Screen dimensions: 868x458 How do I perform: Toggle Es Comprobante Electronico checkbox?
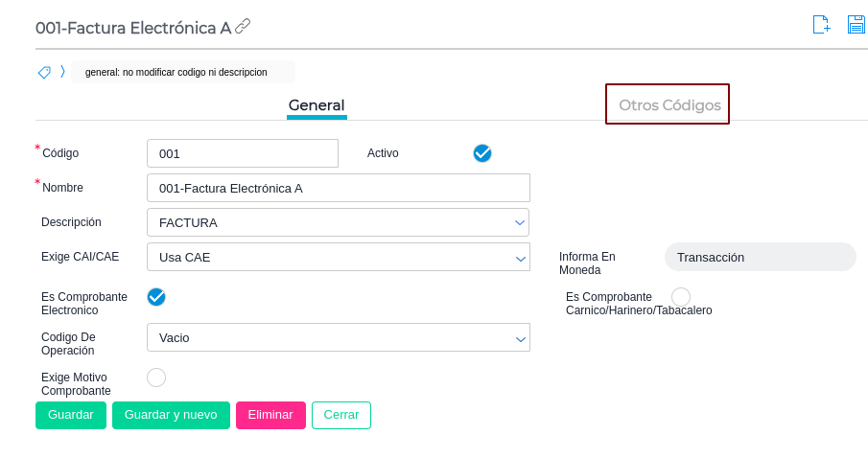click(156, 297)
